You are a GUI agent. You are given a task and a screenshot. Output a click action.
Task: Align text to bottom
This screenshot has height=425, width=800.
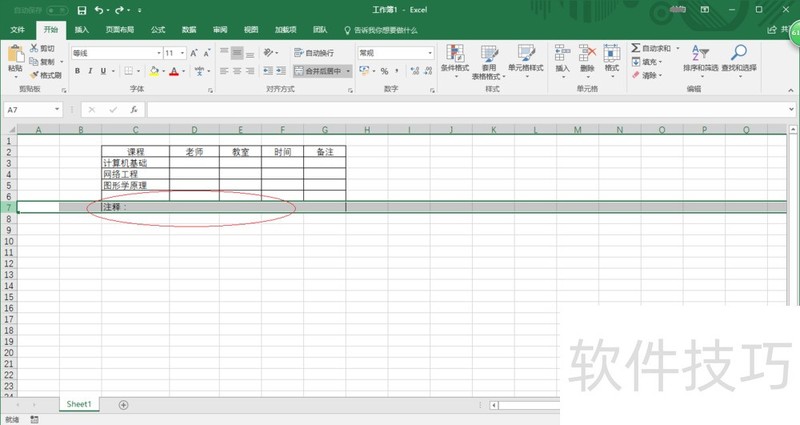(x=250, y=53)
